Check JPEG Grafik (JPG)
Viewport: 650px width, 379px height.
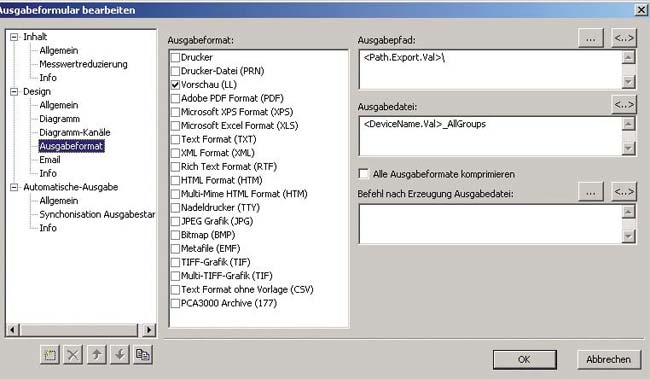[x=175, y=221]
